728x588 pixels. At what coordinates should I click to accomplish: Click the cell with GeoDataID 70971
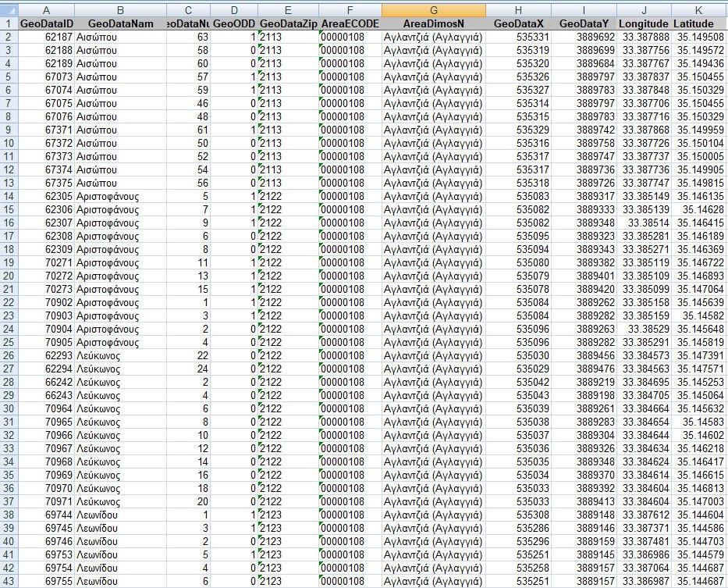tap(45, 501)
